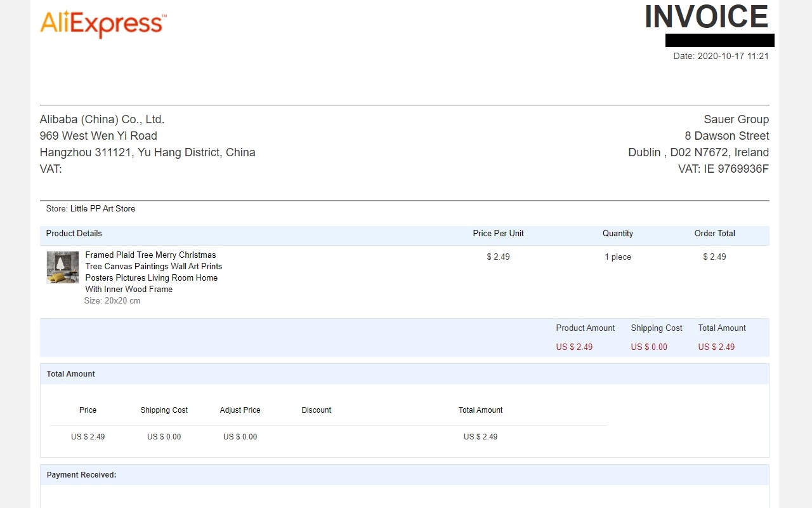Screen dimensions: 812x508
Task: Open the Little PP Art Store link
Action: tap(102, 208)
